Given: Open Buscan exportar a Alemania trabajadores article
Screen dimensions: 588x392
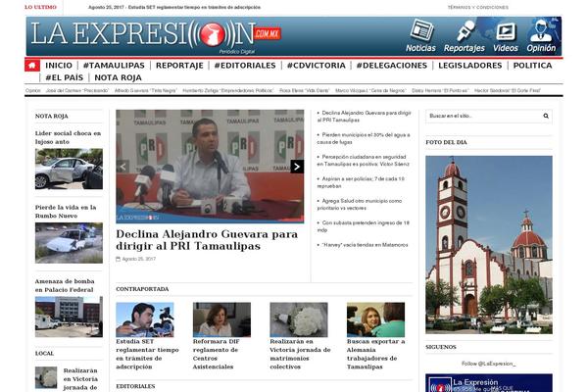Looking at the screenshot, I should [x=375, y=354].
